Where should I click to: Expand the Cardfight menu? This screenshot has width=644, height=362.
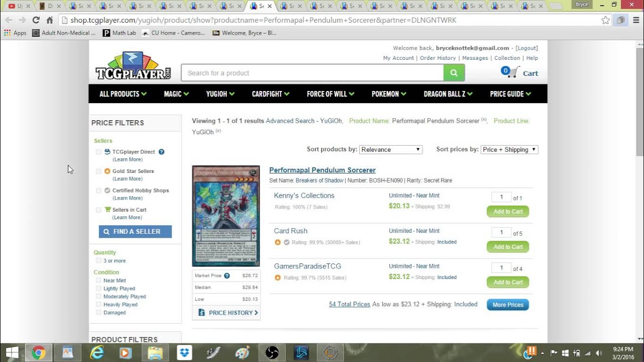coord(271,94)
